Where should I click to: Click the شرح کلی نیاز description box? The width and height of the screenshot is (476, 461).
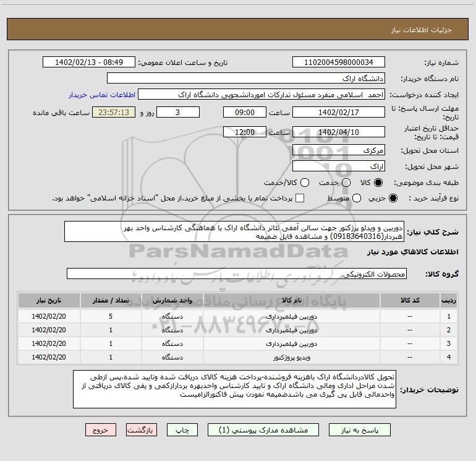point(234,232)
